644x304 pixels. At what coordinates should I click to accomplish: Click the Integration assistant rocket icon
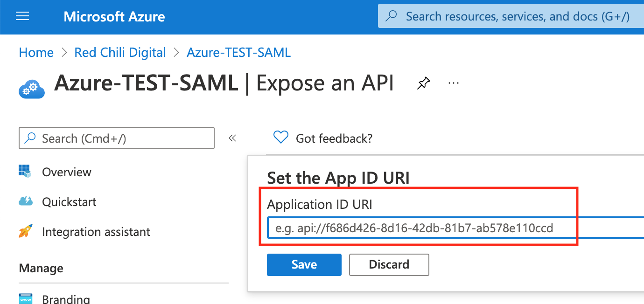tap(25, 231)
